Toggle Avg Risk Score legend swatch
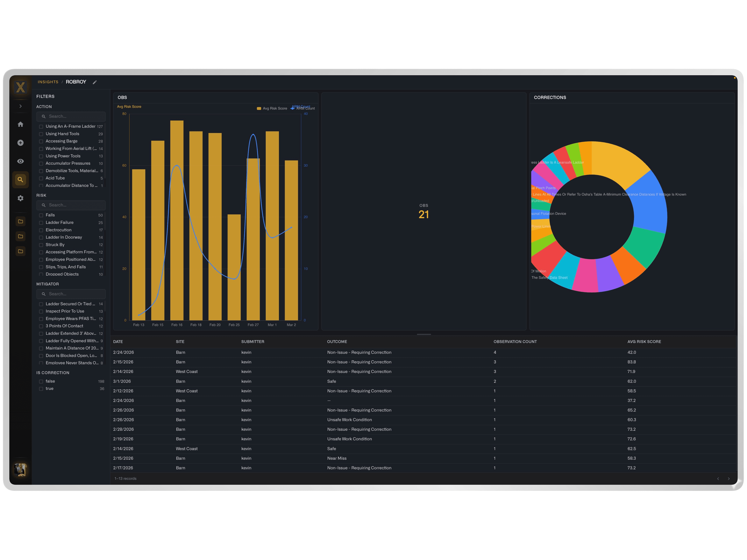The image size is (747, 560). (x=259, y=109)
